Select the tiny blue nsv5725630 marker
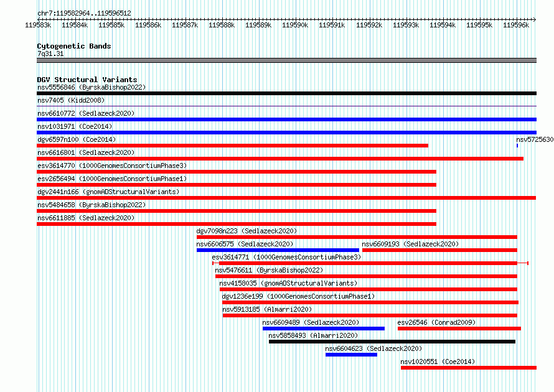Viewport: 554px width, 392px height. click(517, 146)
